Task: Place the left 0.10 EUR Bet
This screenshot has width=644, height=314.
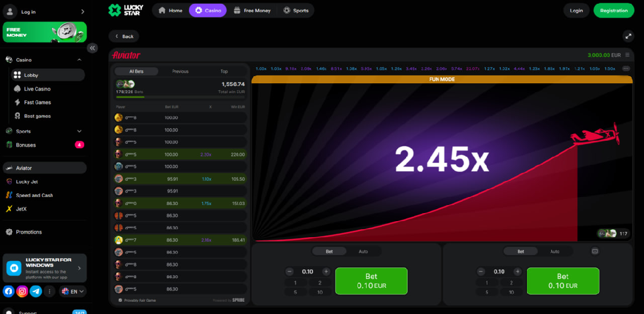Action: pos(371,281)
